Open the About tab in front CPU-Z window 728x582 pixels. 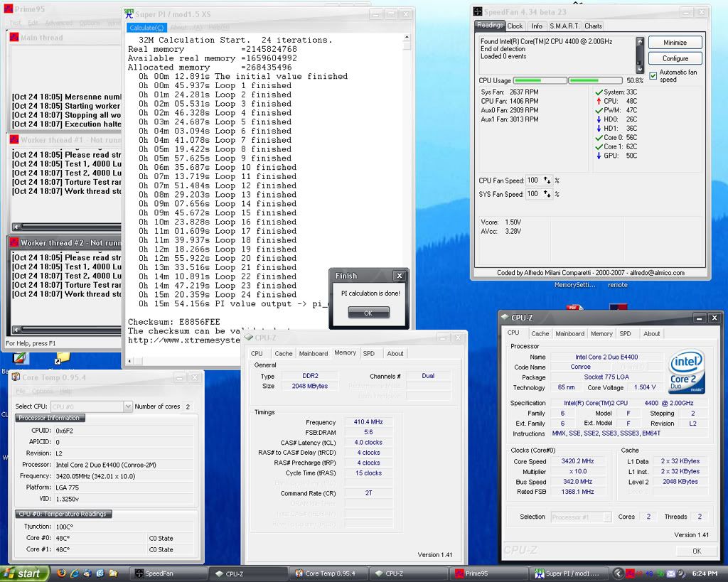tap(651, 333)
